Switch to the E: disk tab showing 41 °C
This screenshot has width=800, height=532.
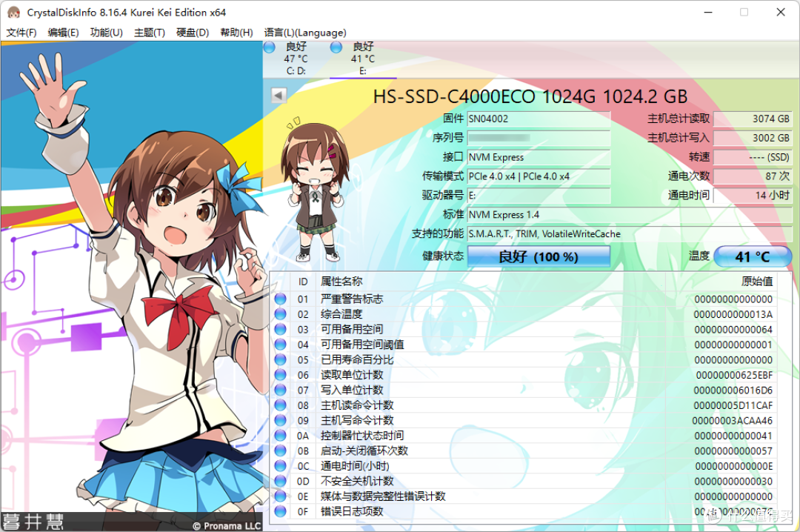pos(363,59)
